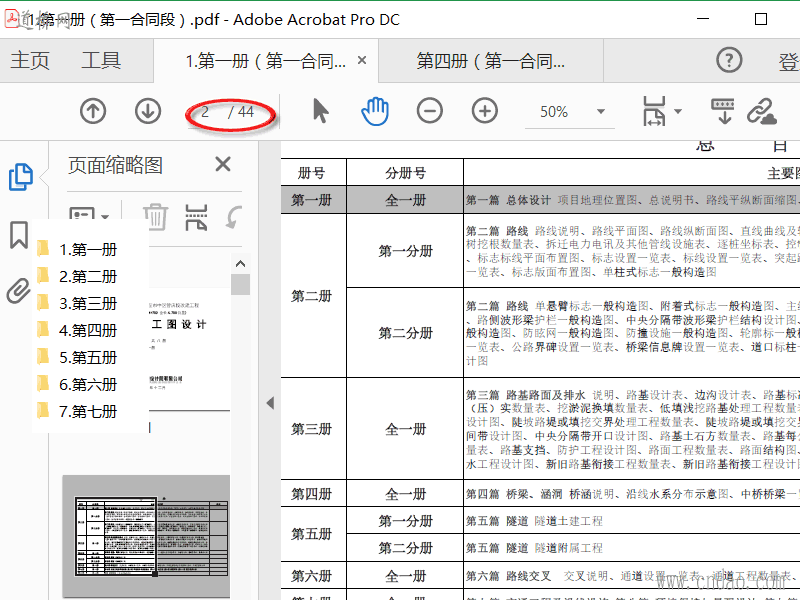Select the page 1 cover thumbnail
800x600 pixels.
click(x=189, y=348)
